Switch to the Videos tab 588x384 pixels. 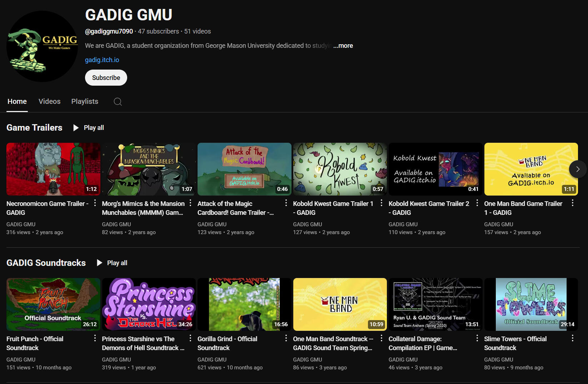pos(49,102)
